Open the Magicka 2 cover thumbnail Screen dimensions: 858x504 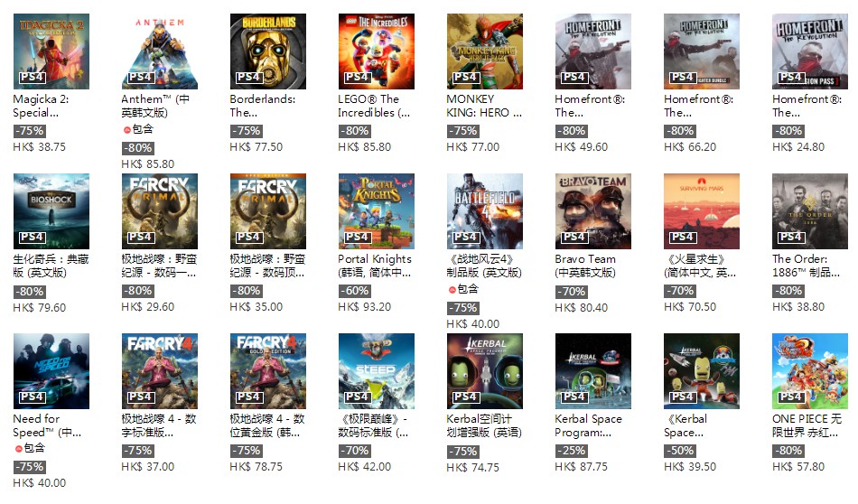(x=51, y=51)
